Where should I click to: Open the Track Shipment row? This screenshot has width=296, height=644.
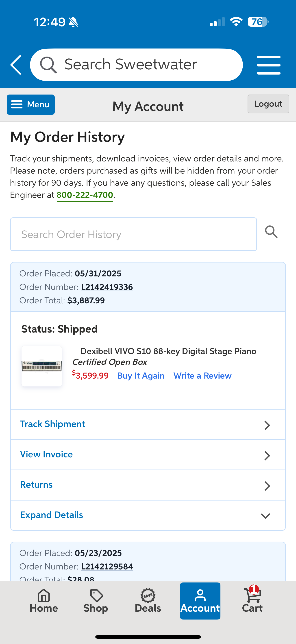point(148,424)
